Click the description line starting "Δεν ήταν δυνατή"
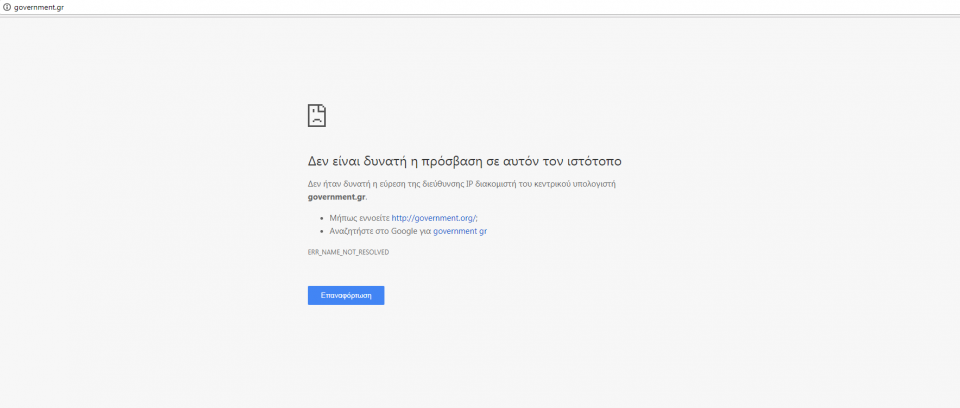Screen dimensions: 960x408 (x=475, y=184)
